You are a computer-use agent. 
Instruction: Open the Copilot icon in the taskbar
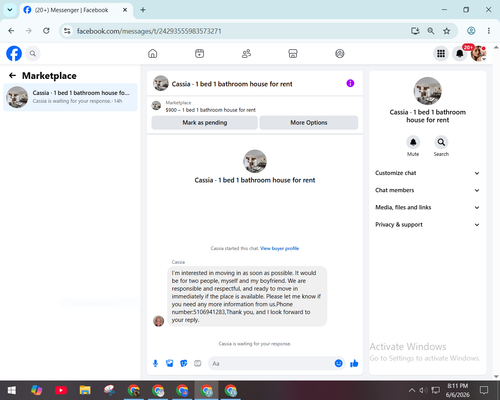point(36,390)
